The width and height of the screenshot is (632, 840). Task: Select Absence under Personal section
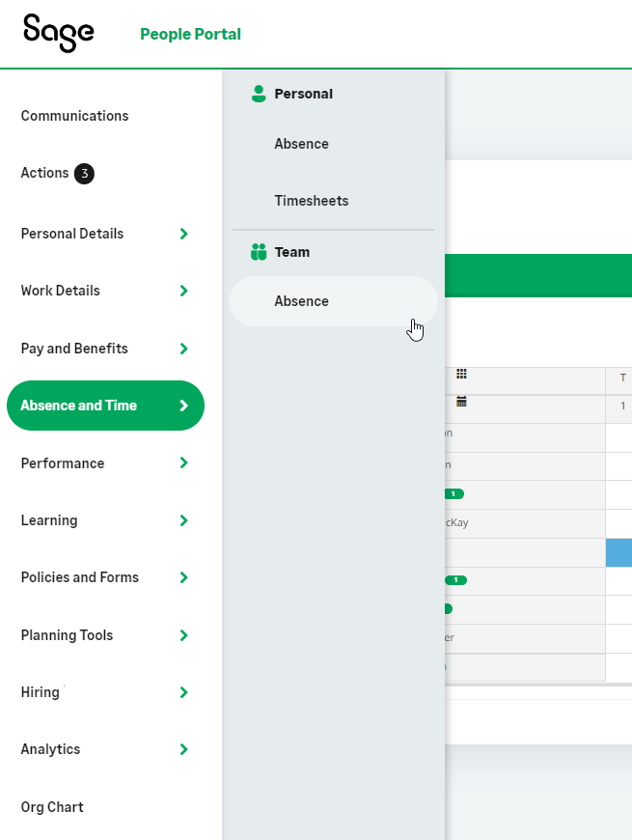point(301,144)
